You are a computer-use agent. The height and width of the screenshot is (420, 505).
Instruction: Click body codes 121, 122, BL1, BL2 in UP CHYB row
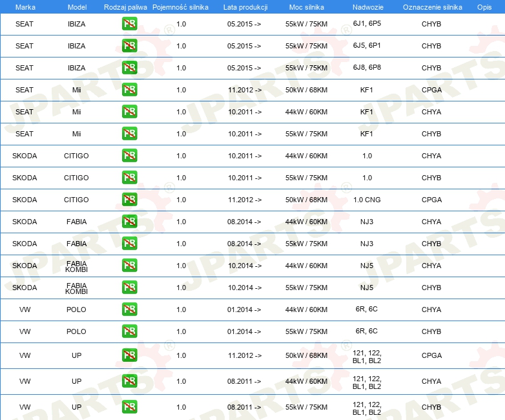[x=367, y=408]
